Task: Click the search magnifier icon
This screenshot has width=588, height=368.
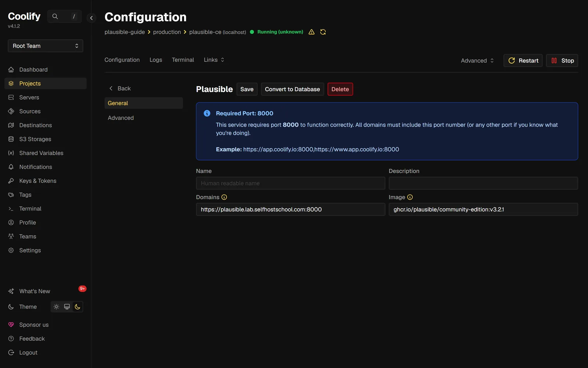Action: tap(55, 17)
